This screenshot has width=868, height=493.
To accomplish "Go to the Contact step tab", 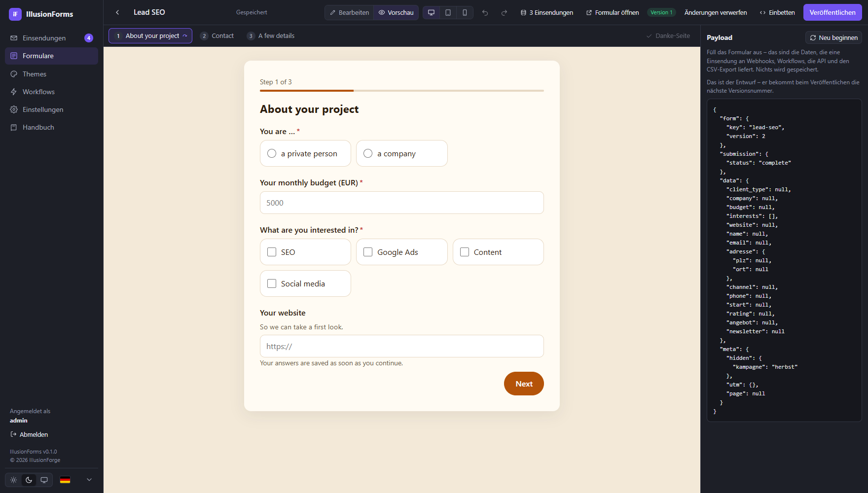I will (x=217, y=35).
